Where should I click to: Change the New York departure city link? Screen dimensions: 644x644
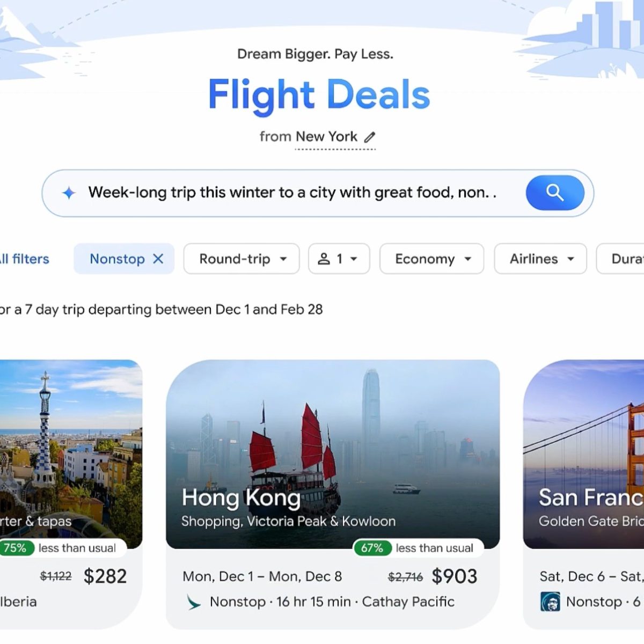pyautogui.click(x=326, y=137)
